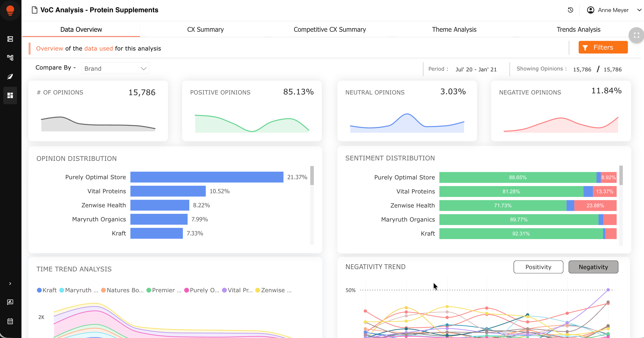Select the feather sidebar icon
Viewport: 644px width, 338px height.
tap(10, 77)
